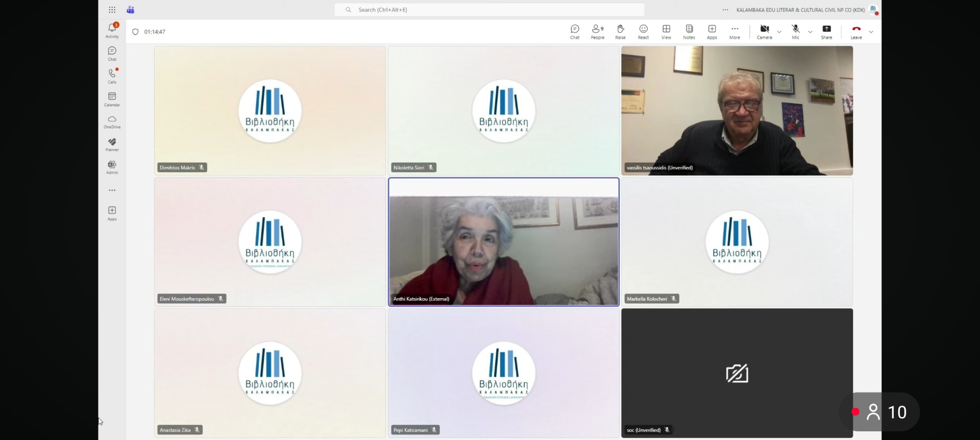Image resolution: width=980 pixels, height=440 pixels.
Task: Click the Search box at top
Action: pyautogui.click(x=489, y=10)
